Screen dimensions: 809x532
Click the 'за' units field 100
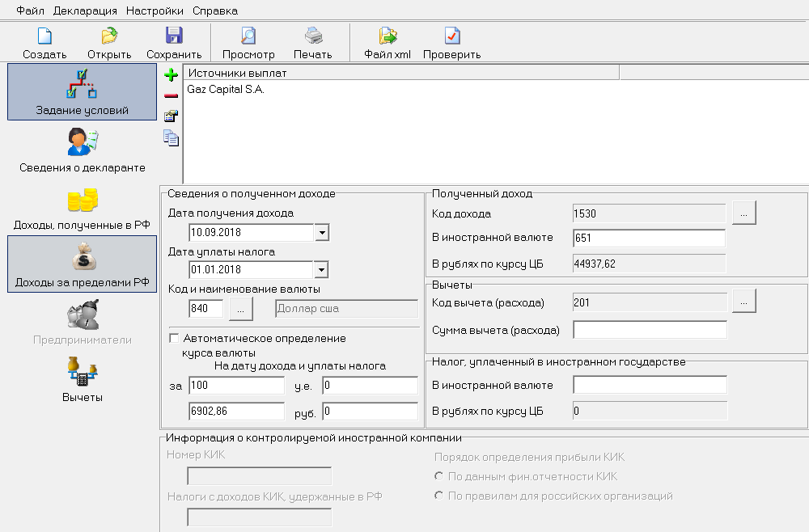pyautogui.click(x=237, y=385)
